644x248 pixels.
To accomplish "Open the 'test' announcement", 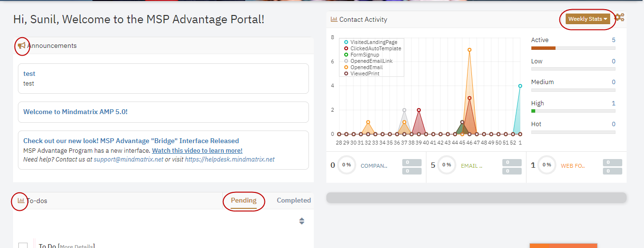I will click(29, 73).
